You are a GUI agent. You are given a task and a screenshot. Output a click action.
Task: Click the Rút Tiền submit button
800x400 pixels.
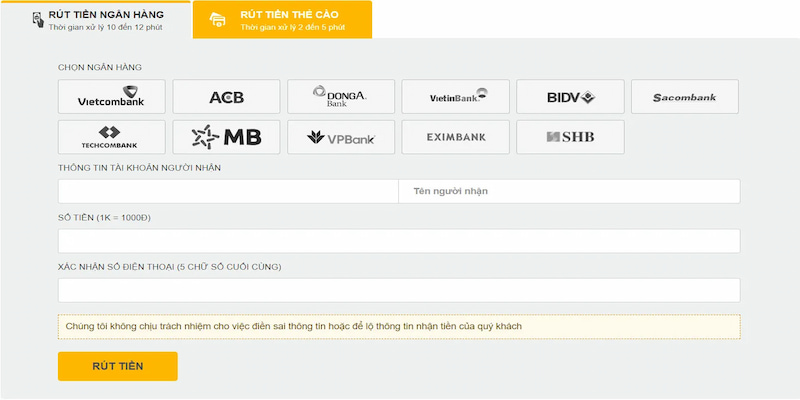point(117,366)
